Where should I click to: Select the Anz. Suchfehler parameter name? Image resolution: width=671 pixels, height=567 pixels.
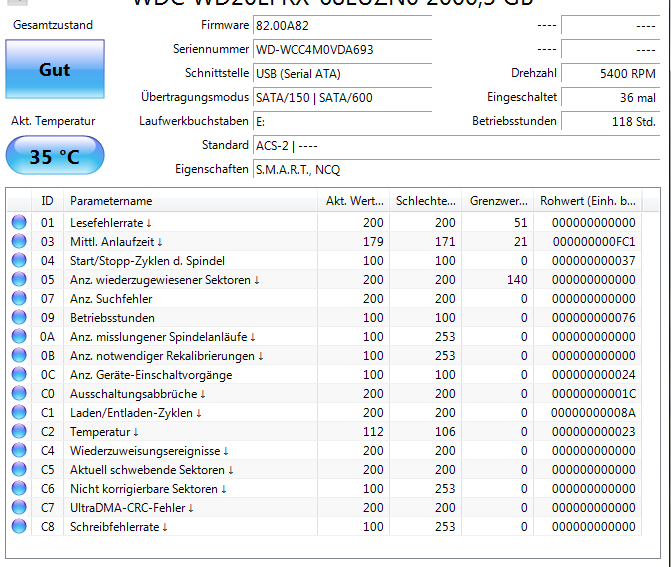(111, 299)
